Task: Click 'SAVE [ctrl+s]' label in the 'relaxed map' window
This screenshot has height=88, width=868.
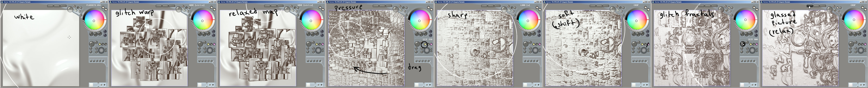Action: click(305, 5)
